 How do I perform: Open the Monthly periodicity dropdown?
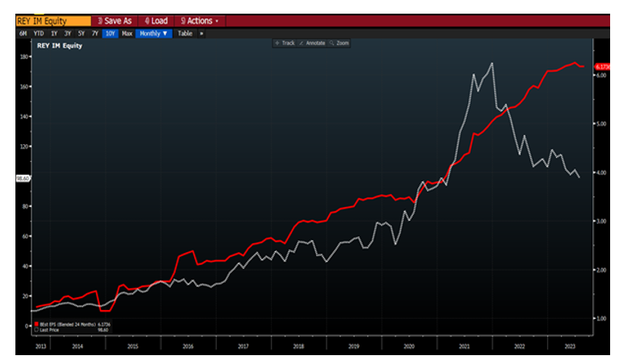click(x=153, y=33)
